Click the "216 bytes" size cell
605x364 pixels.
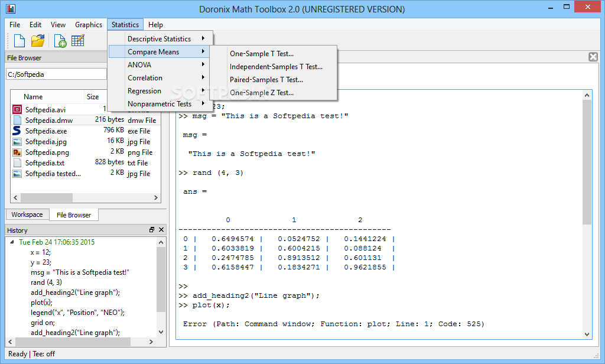click(109, 120)
